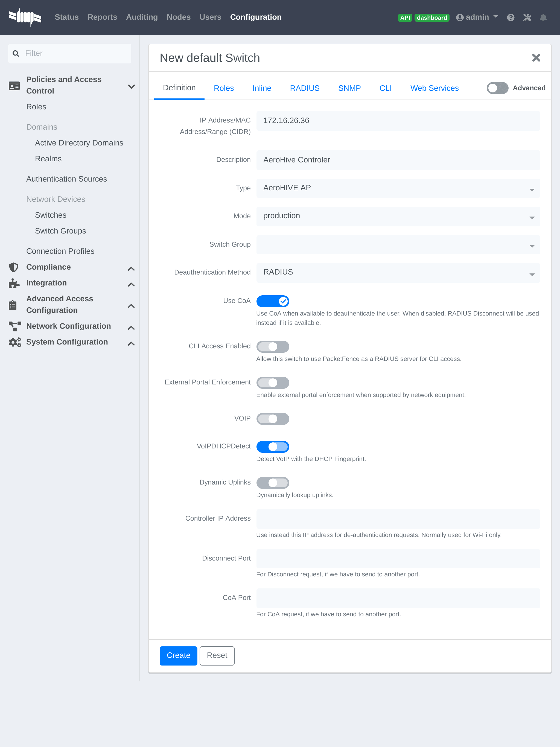Close the New default Switch panel
The width and height of the screenshot is (560, 747).
tap(536, 58)
